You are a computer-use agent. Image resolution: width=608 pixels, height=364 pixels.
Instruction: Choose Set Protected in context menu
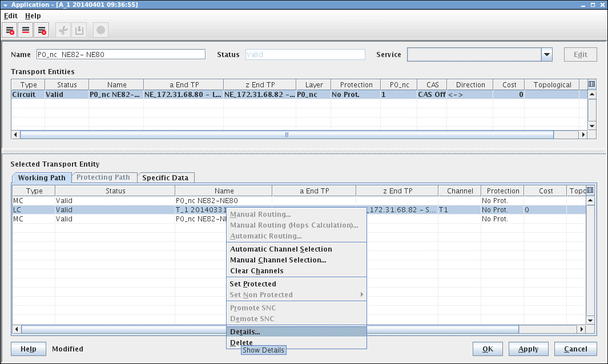pos(252,284)
